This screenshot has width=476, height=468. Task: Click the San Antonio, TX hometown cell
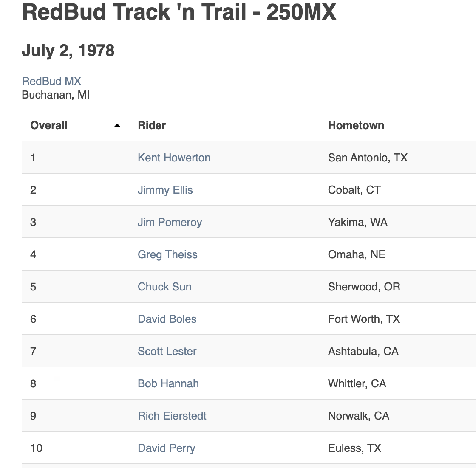(368, 158)
